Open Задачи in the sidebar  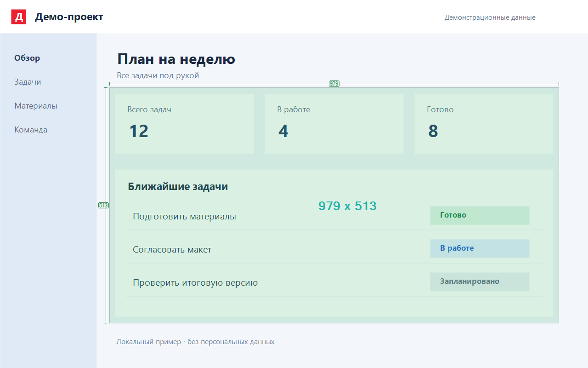[x=28, y=82]
